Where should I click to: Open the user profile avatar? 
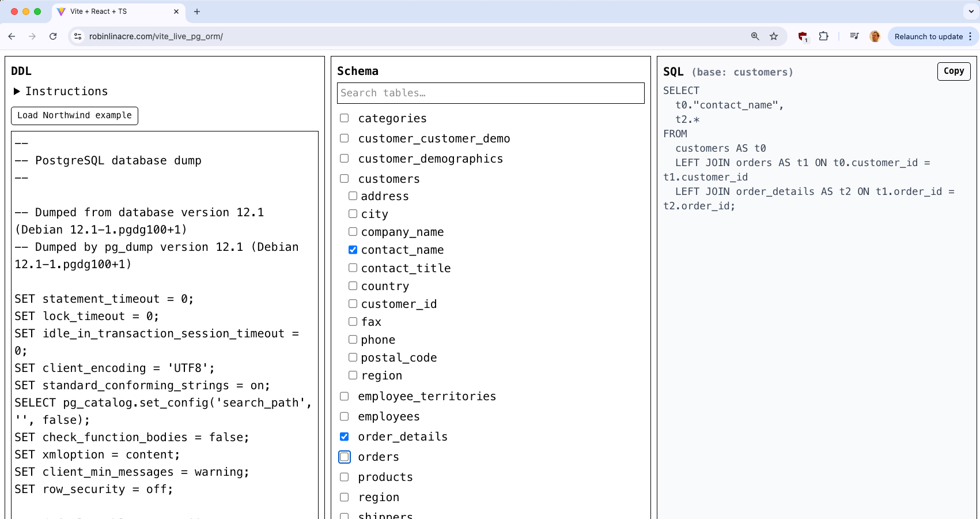pos(875,36)
